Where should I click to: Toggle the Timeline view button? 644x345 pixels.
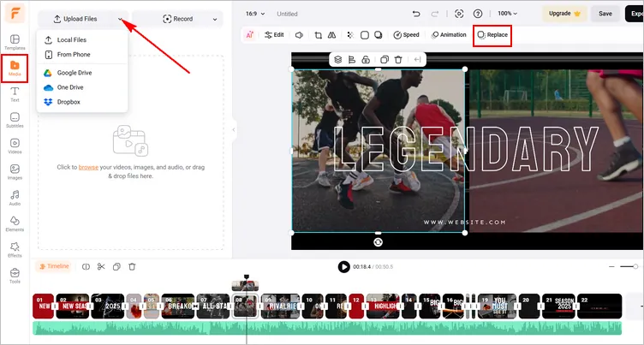coord(54,266)
